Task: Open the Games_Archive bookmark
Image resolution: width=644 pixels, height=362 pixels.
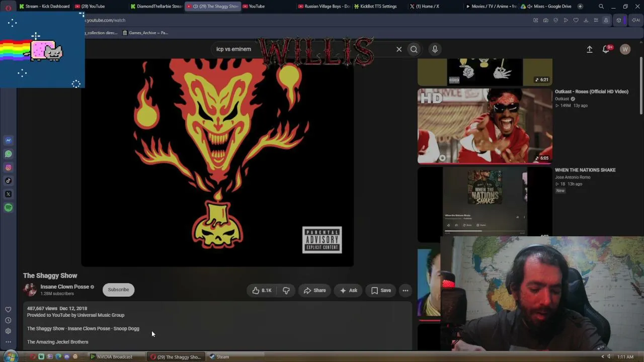Action: click(x=145, y=33)
